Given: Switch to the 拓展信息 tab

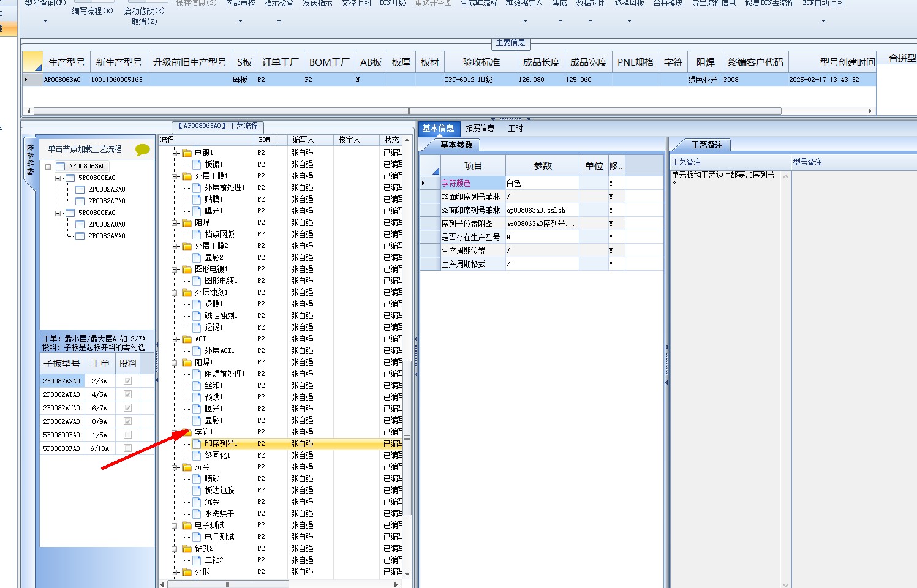Looking at the screenshot, I should (x=480, y=128).
